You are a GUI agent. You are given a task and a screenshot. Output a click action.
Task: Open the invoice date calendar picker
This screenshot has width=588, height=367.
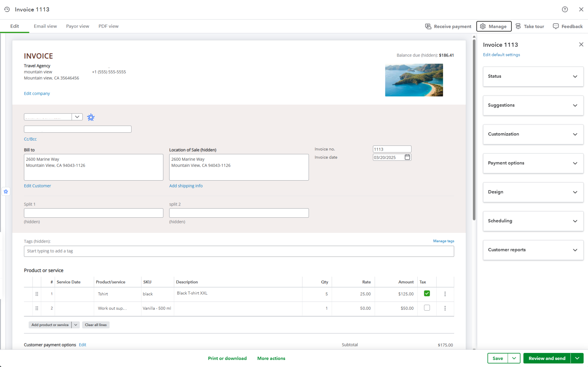407,157
